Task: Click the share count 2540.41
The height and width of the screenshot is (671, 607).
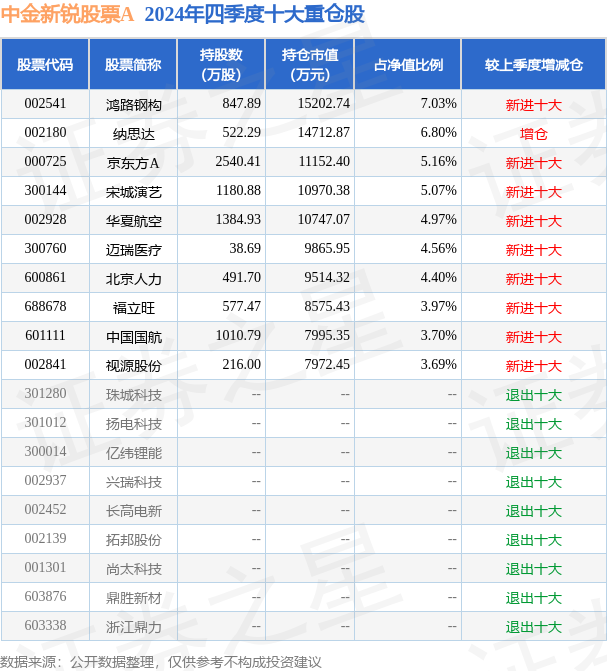Action: point(238,162)
